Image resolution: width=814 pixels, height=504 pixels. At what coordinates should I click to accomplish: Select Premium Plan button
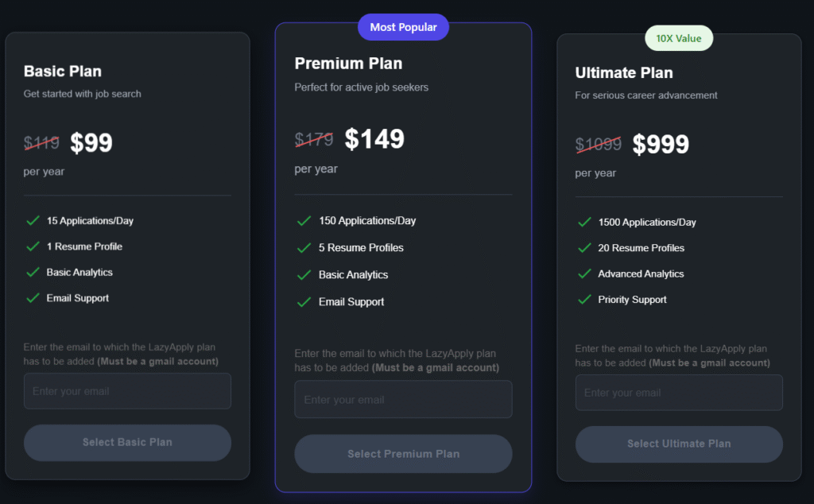pyautogui.click(x=403, y=453)
